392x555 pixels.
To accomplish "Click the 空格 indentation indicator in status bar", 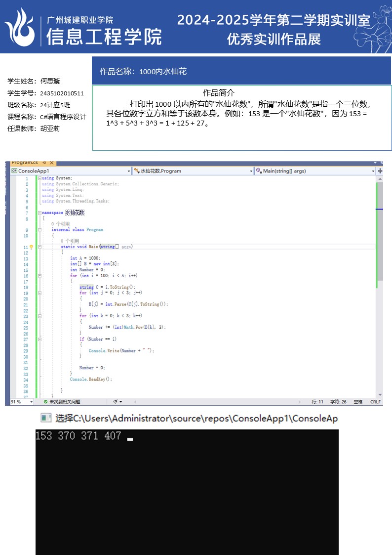I will click(x=358, y=402).
